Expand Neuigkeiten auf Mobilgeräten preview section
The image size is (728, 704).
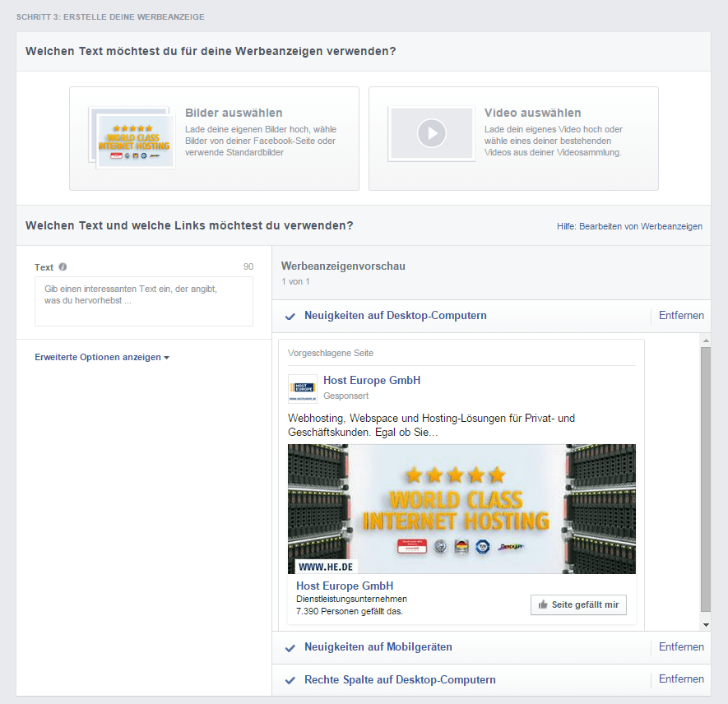pyautogui.click(x=378, y=647)
